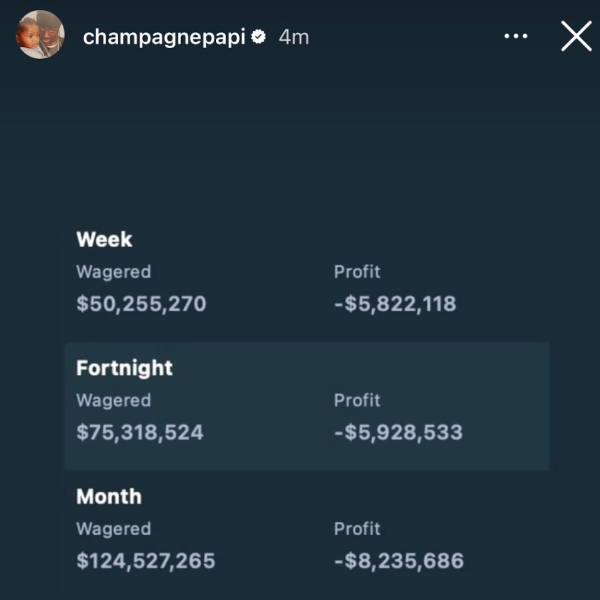
Task: Open the three-dot more options menu
Action: [x=515, y=37]
